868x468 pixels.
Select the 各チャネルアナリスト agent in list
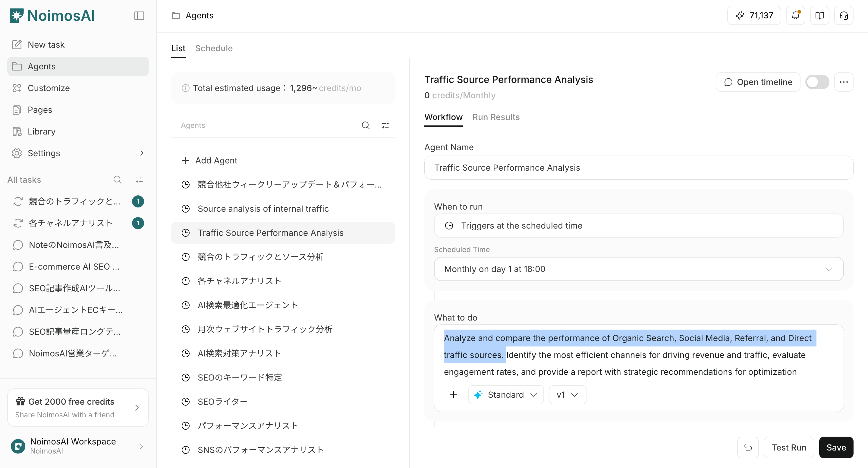pos(283,281)
